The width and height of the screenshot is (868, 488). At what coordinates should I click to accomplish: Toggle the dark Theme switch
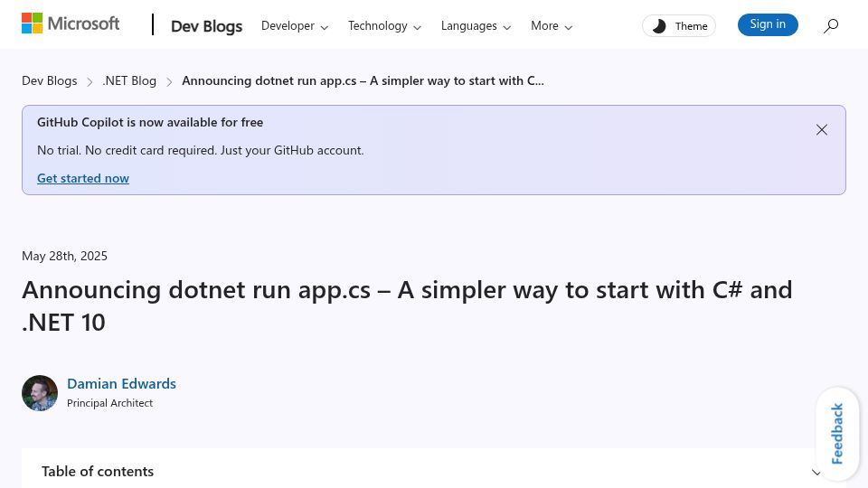coord(679,26)
